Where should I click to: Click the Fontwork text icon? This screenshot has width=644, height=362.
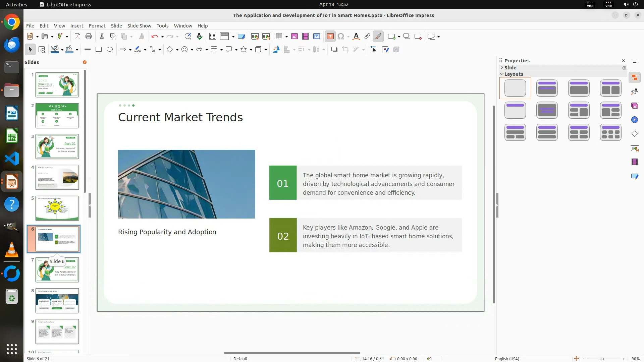coord(356,37)
